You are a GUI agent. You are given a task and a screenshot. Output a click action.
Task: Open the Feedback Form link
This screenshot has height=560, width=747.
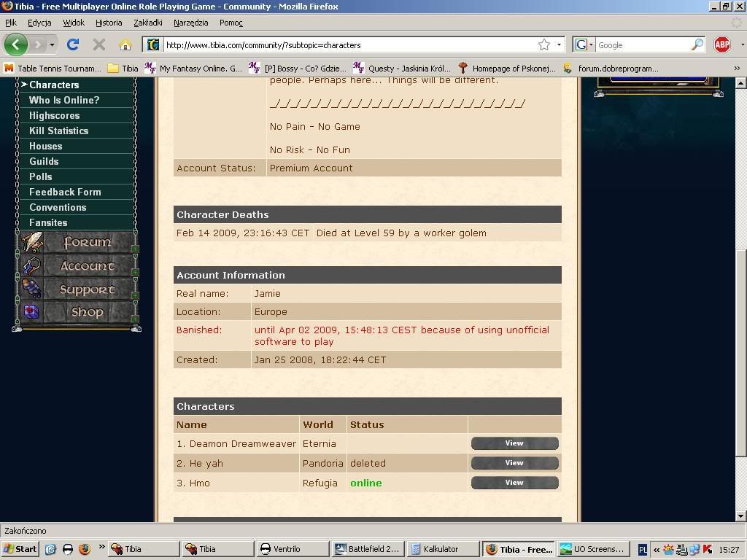pos(65,192)
